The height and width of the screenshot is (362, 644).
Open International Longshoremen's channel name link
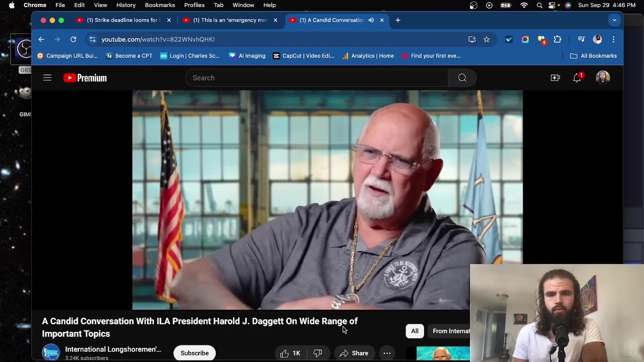[113, 349]
